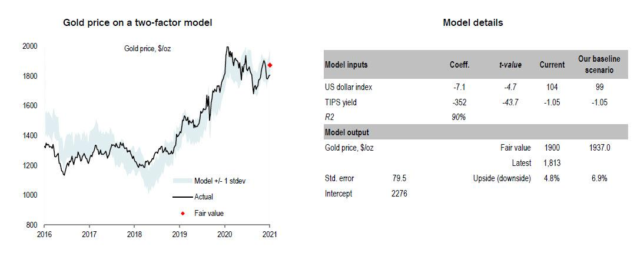Select the 'Gold price on a two-factor model' title
Viewport: 644px width, 253px height.
click(x=138, y=23)
